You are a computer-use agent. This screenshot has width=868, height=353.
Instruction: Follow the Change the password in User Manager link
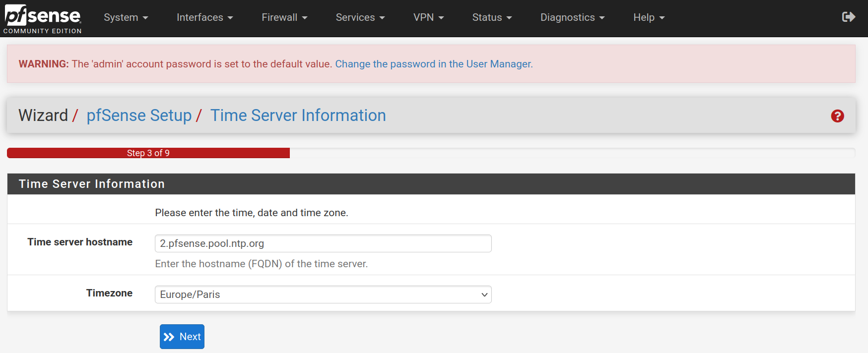click(x=434, y=64)
